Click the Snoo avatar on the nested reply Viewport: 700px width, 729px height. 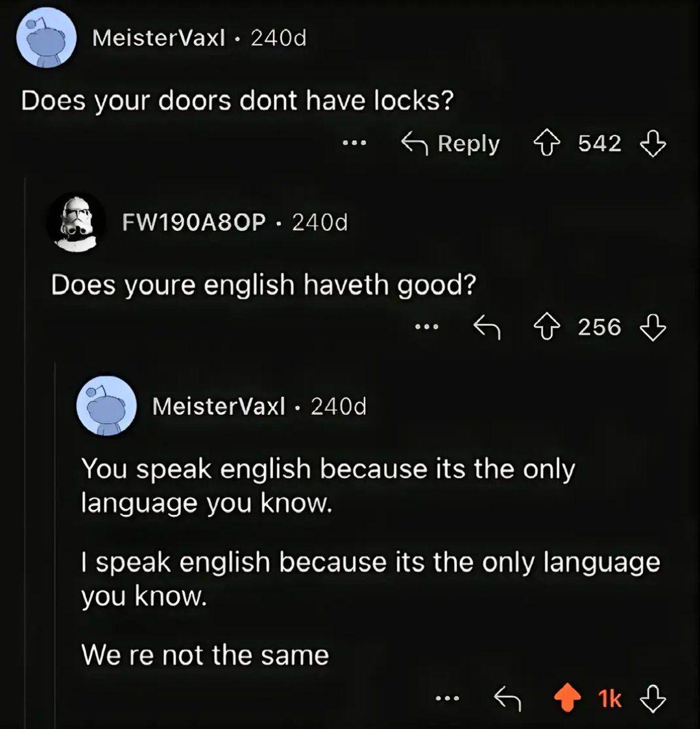point(106,407)
